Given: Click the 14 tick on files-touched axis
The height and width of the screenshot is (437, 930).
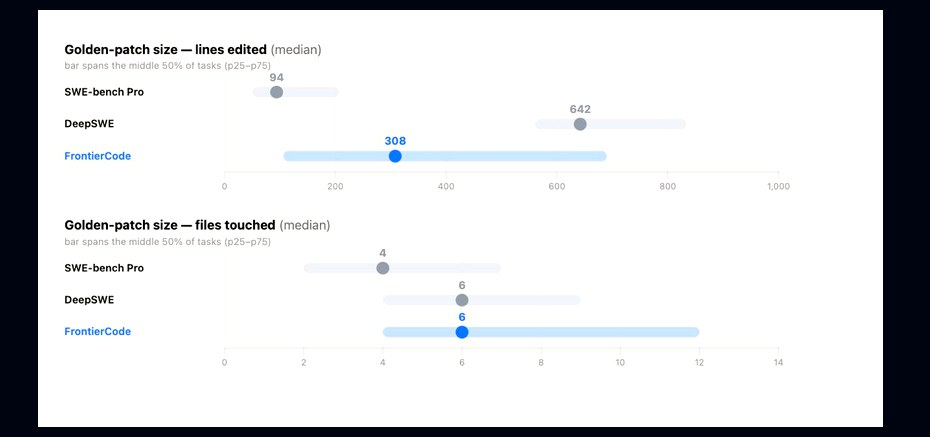Looking at the screenshot, I should 778,362.
